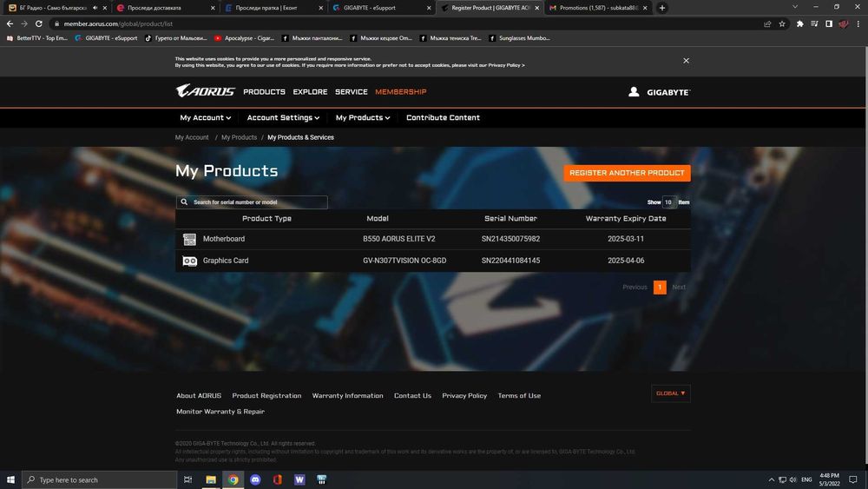Image resolution: width=868 pixels, height=489 pixels.
Task: Show hidden system tray icons
Action: [771, 479]
